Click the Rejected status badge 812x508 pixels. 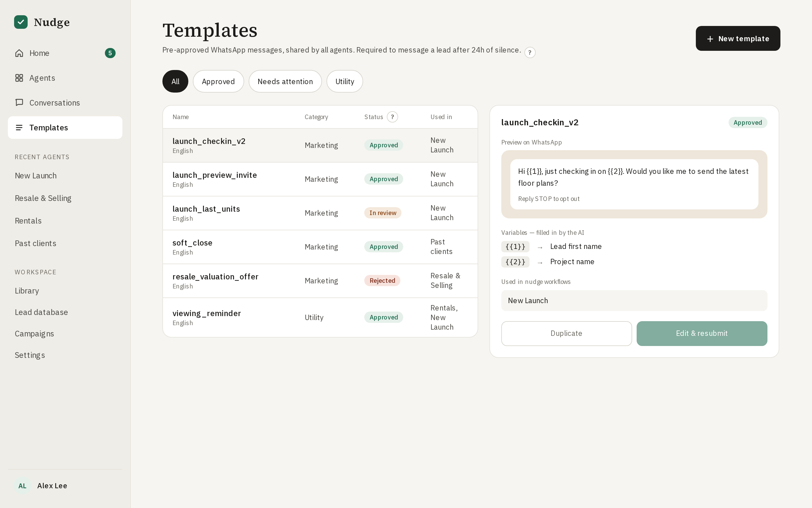(x=382, y=281)
